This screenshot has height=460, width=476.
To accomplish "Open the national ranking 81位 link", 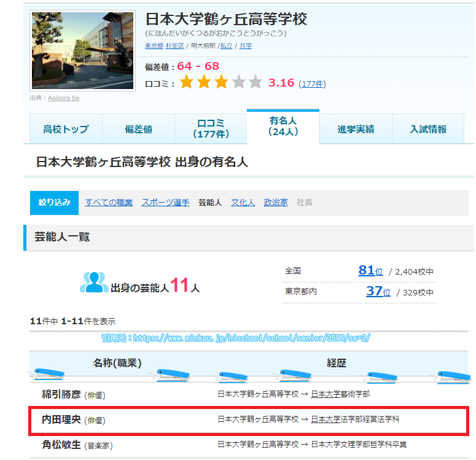I will tap(370, 270).
